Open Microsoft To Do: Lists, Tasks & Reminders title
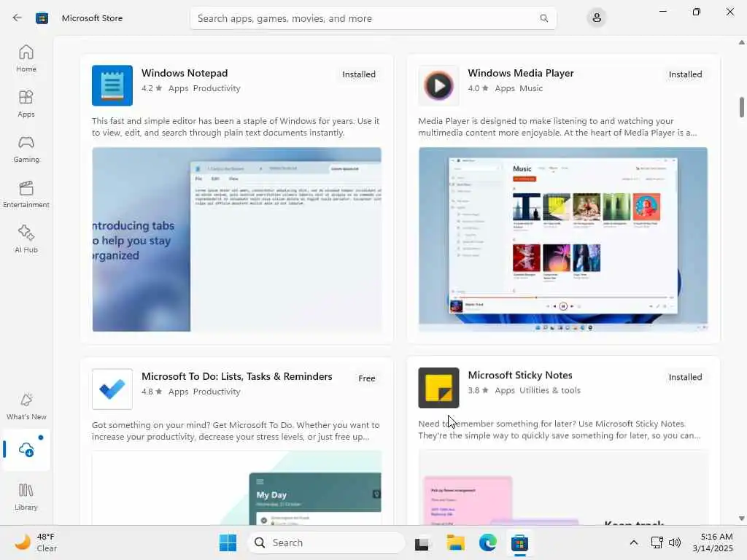747x560 pixels. pyautogui.click(x=237, y=376)
